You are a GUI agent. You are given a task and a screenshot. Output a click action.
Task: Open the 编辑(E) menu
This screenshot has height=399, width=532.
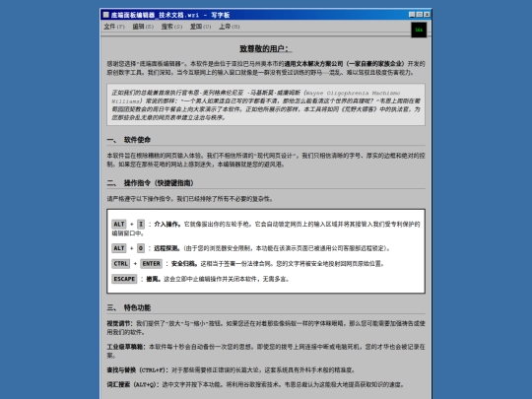click(x=143, y=27)
